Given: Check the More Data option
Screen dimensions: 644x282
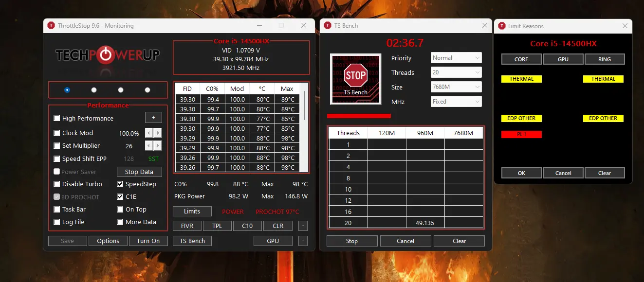Looking at the screenshot, I should (x=120, y=222).
